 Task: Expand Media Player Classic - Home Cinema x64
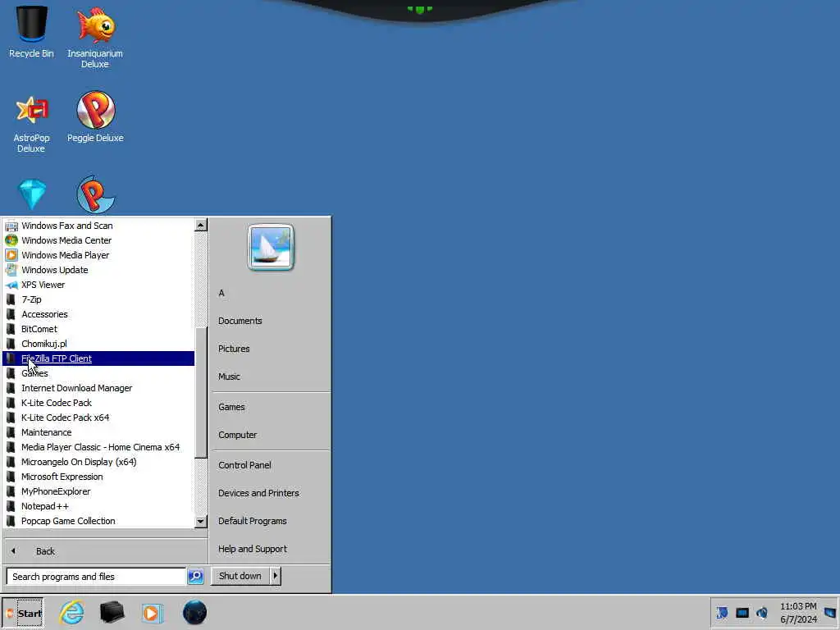click(98, 447)
